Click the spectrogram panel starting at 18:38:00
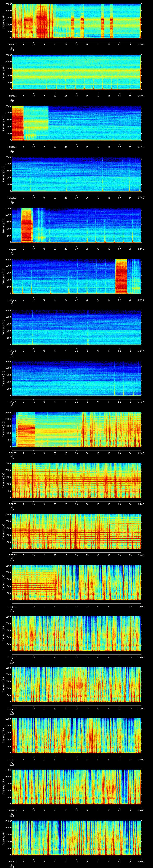The height and width of the screenshot is (868, 153). [76, 786]
